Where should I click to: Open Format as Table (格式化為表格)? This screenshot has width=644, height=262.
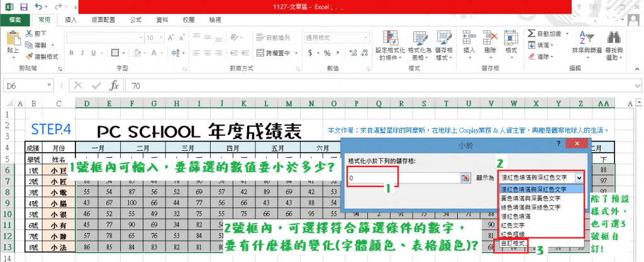(x=419, y=45)
